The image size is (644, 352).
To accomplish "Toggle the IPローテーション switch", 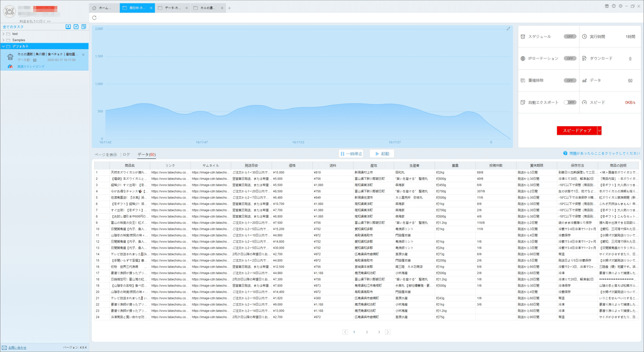I will [x=569, y=58].
